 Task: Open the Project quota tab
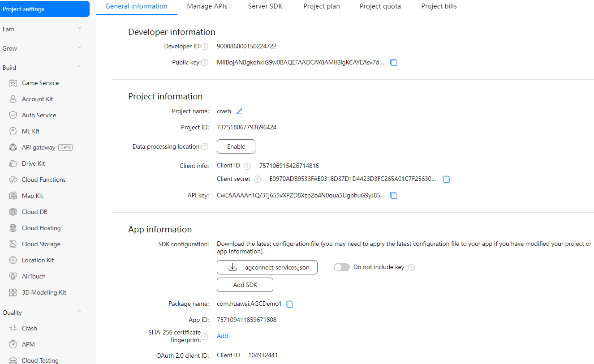coord(380,6)
